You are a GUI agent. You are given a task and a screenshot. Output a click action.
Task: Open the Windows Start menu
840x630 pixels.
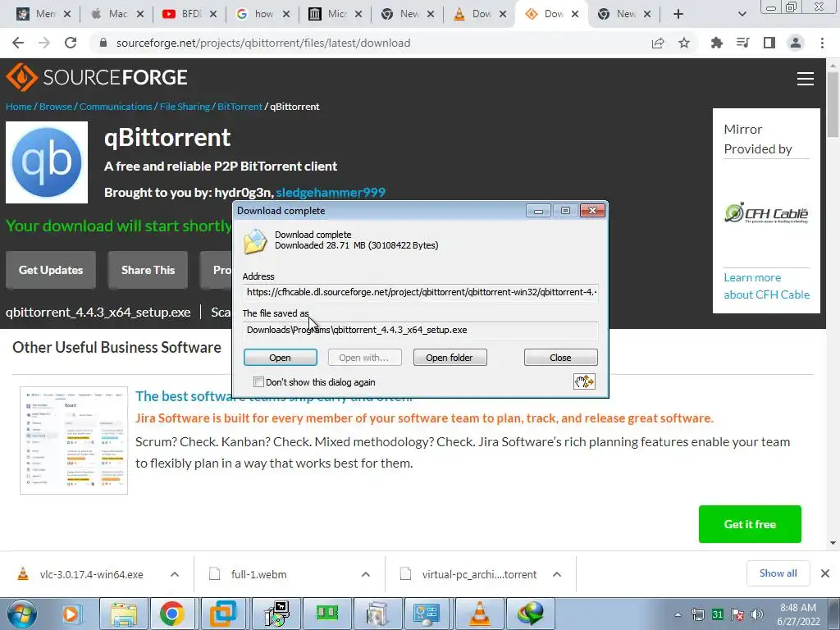tap(22, 614)
